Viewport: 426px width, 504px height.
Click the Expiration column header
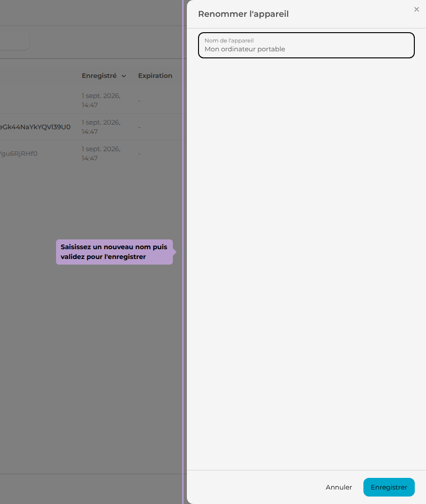(155, 76)
